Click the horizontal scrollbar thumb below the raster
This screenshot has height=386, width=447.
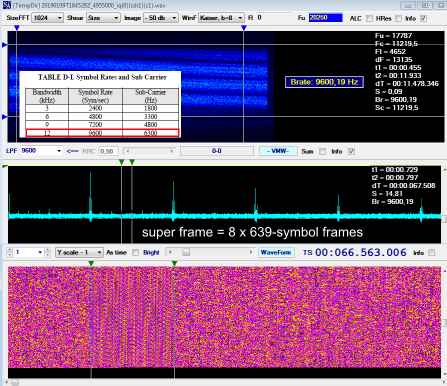tap(15, 382)
